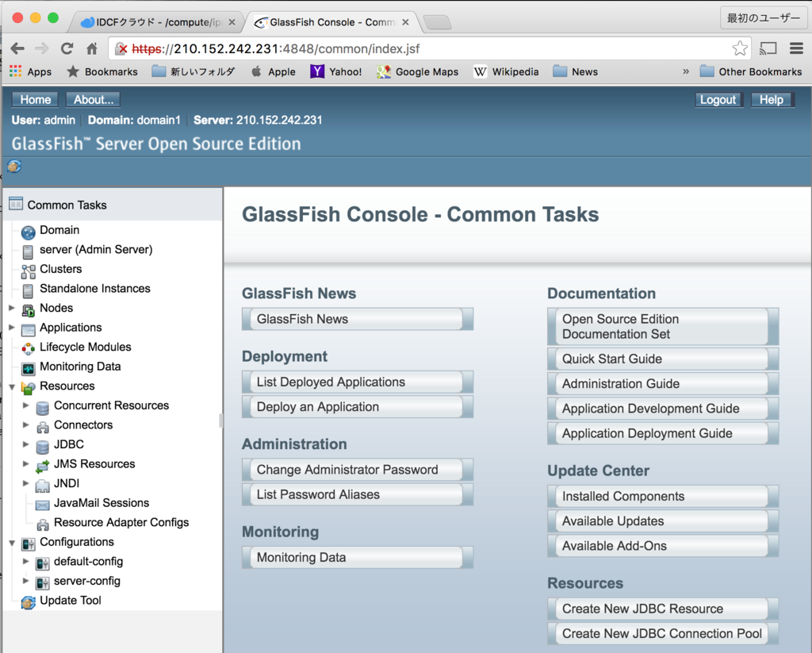Screen dimensions: 812x653
Task: Click the Clusters icon in sidebar
Action: click(29, 271)
